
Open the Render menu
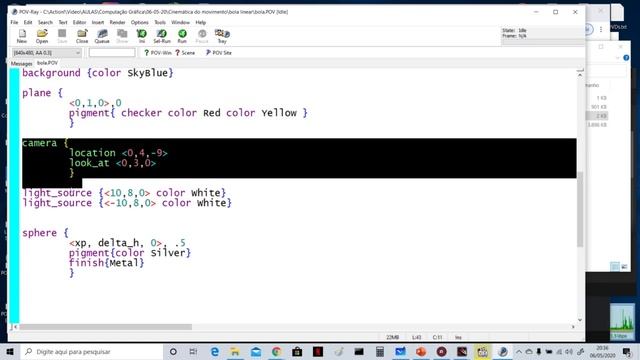coord(117,22)
